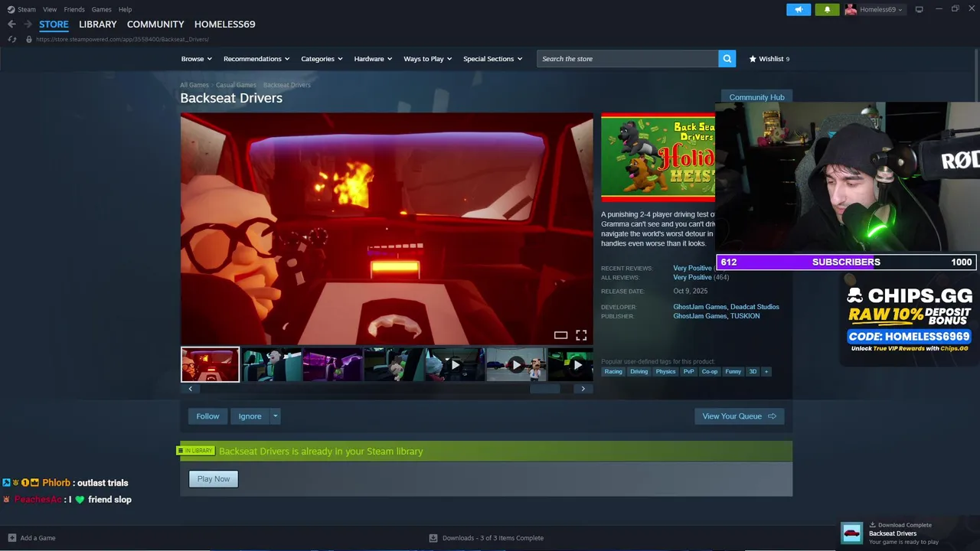Screen dimensions: 980x551
Task: Click View Your Queue button
Action: click(x=739, y=416)
